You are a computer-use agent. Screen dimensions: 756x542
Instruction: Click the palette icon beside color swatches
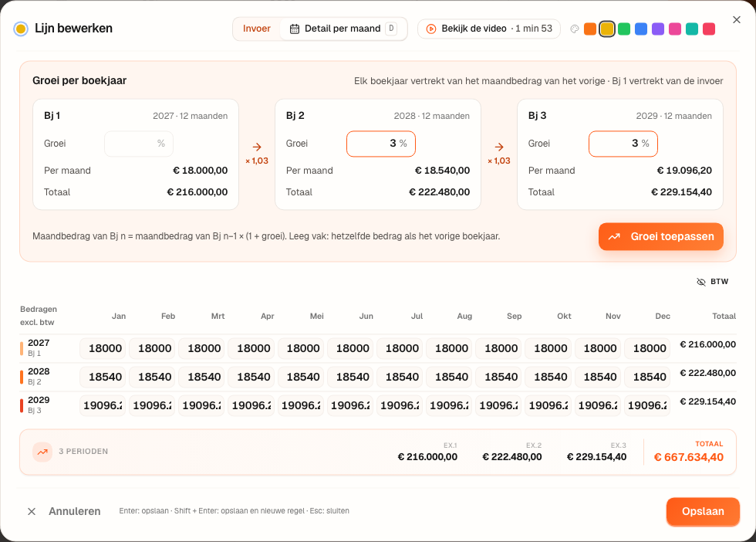pyautogui.click(x=574, y=29)
